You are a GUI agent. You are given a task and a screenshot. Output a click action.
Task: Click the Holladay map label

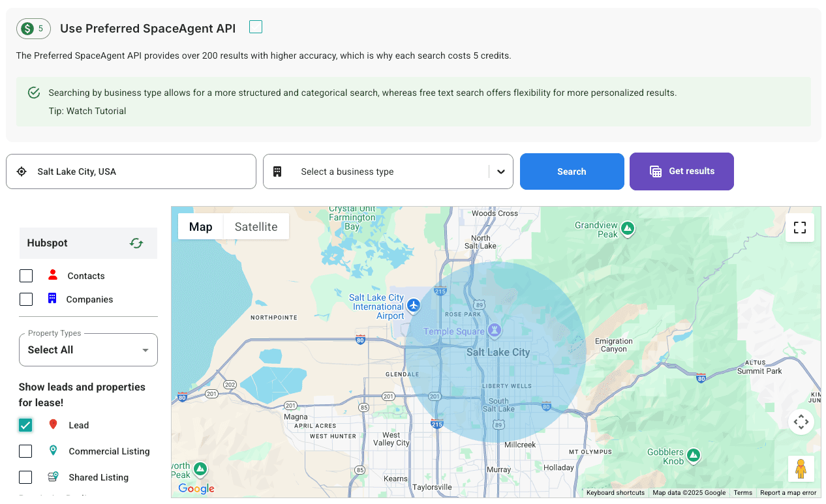(x=558, y=467)
